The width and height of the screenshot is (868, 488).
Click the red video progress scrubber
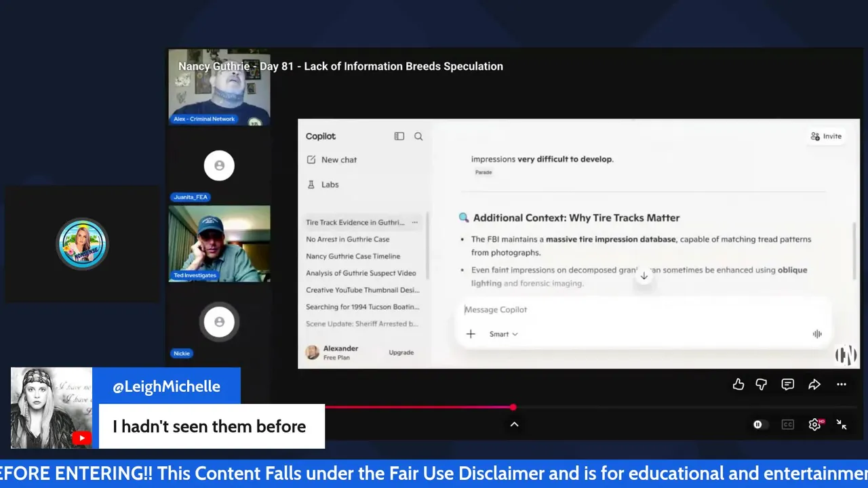coord(513,407)
